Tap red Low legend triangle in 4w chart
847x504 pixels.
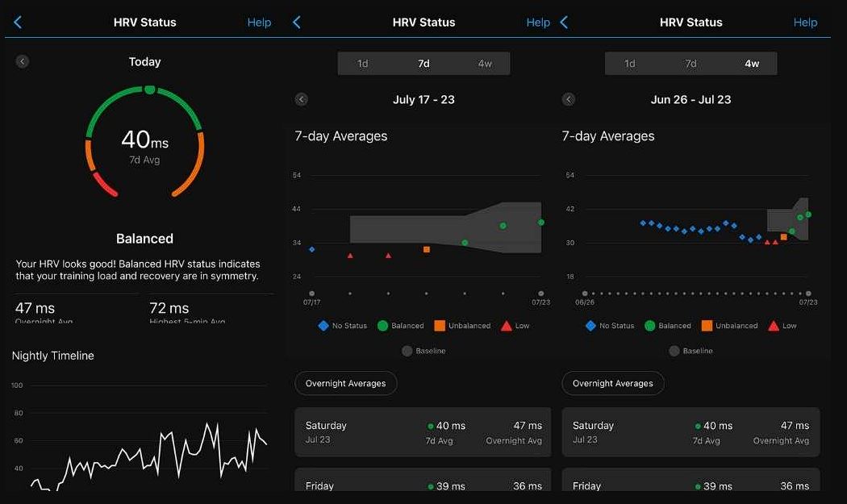(774, 326)
